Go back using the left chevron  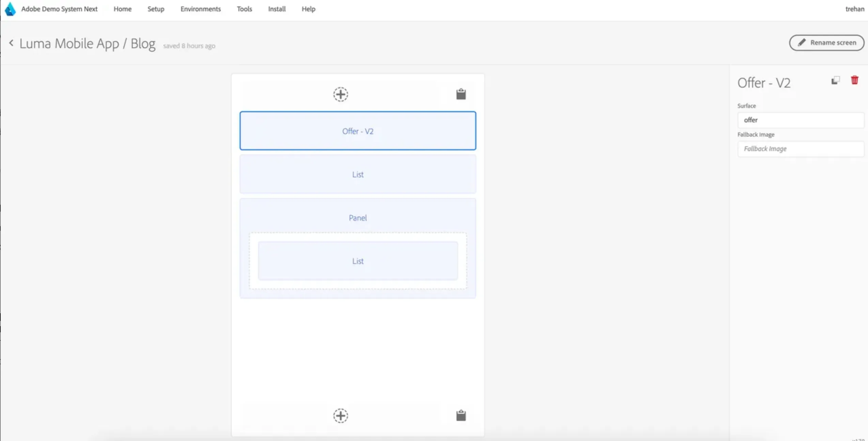[x=11, y=43]
